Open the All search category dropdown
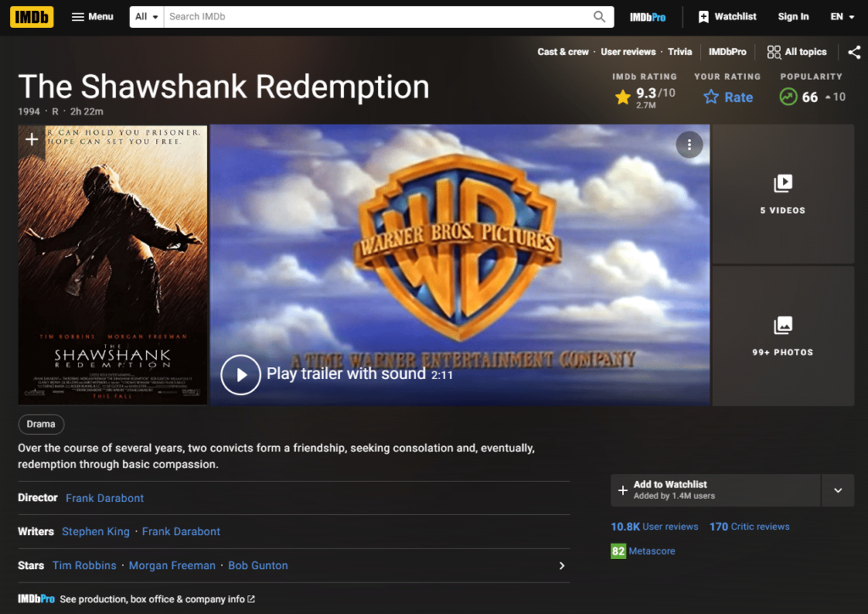This screenshot has height=614, width=868. (147, 17)
